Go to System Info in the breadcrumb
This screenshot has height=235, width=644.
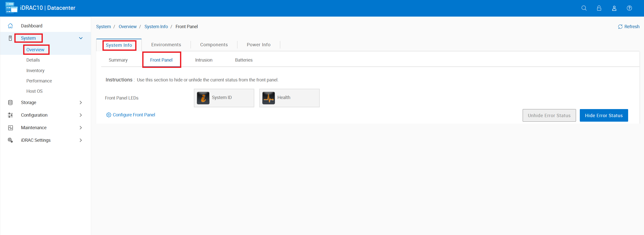[x=156, y=27]
